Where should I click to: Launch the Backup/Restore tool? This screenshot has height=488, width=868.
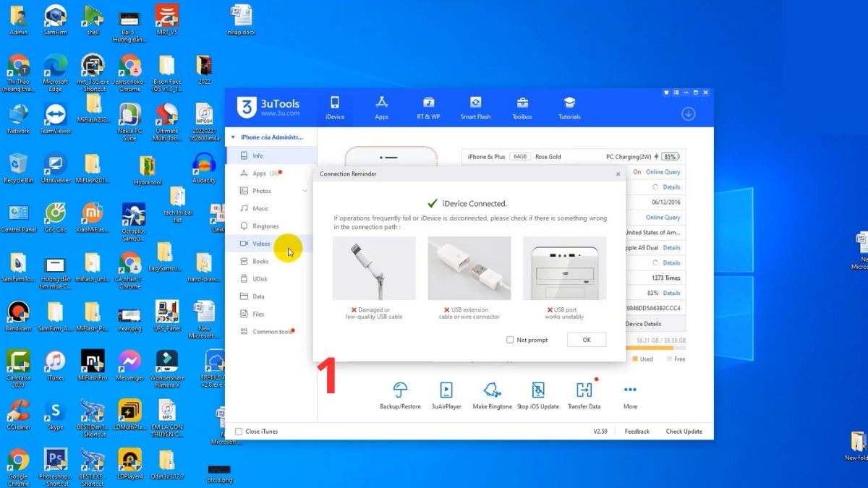(x=400, y=396)
